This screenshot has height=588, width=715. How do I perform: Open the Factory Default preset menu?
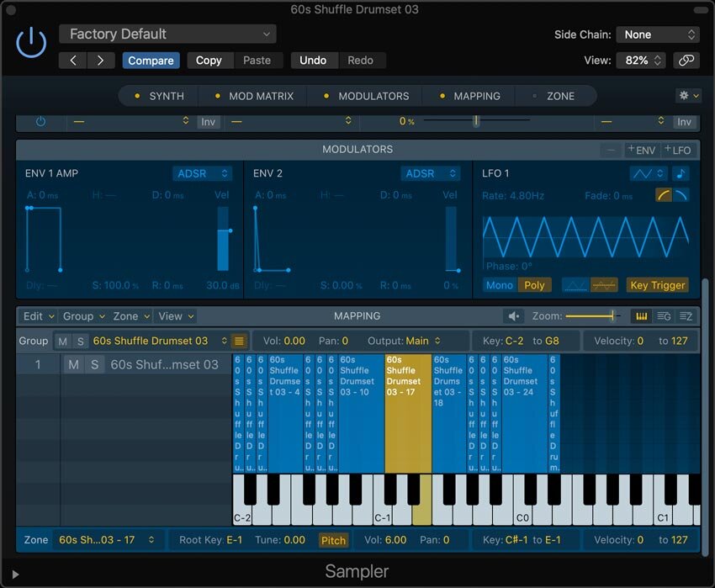tap(167, 34)
